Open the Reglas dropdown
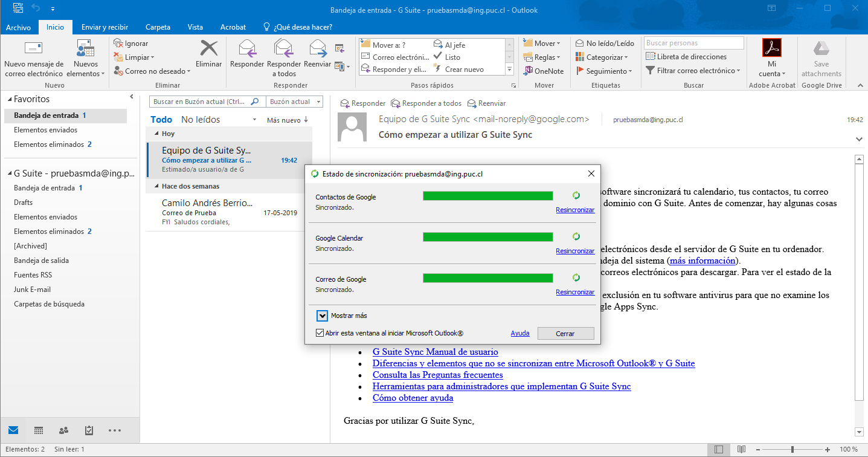 542,57
